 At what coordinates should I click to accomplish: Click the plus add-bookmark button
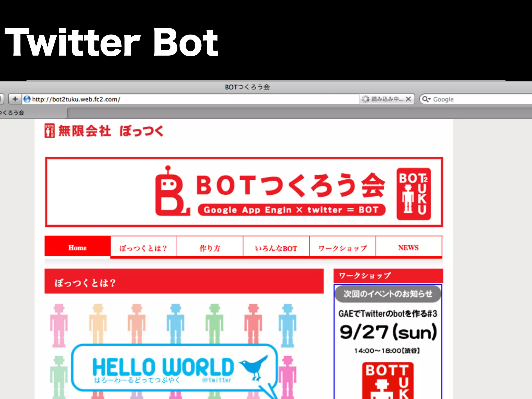(15, 99)
